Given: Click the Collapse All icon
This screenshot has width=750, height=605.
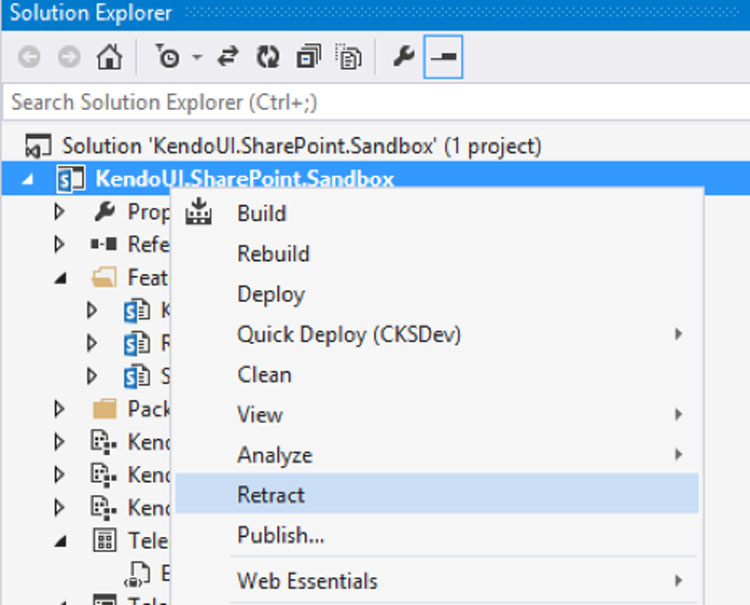Looking at the screenshot, I should (309, 57).
